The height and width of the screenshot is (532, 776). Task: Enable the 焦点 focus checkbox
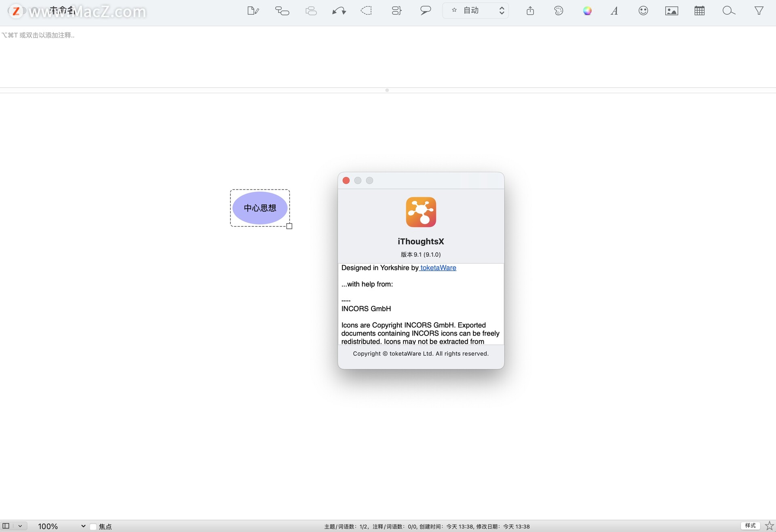point(93,526)
